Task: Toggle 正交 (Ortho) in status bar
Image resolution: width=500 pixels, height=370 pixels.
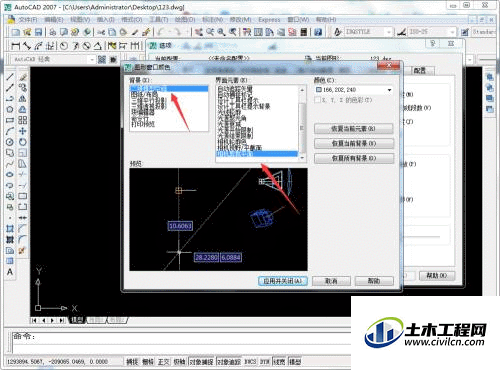Action: [x=163, y=361]
